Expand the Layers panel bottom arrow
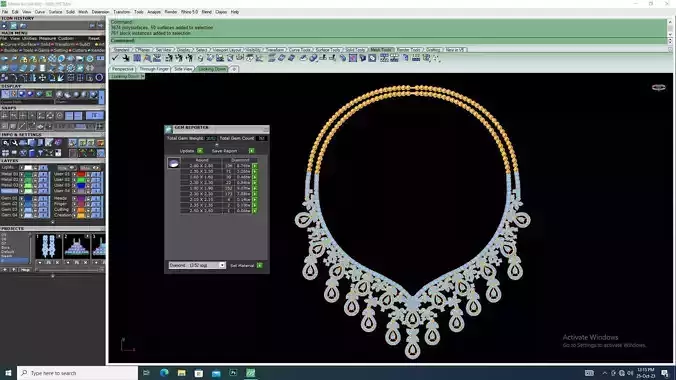This screenshot has height=380, width=676. pos(53,223)
